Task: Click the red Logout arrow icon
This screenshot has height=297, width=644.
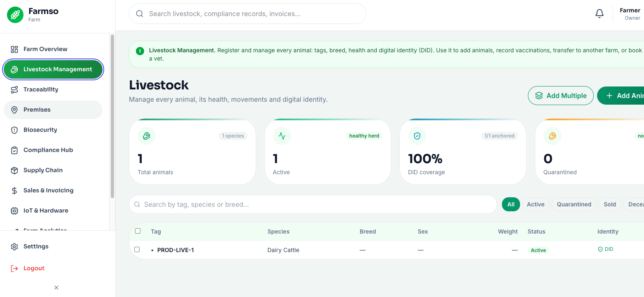Action: coord(14,269)
